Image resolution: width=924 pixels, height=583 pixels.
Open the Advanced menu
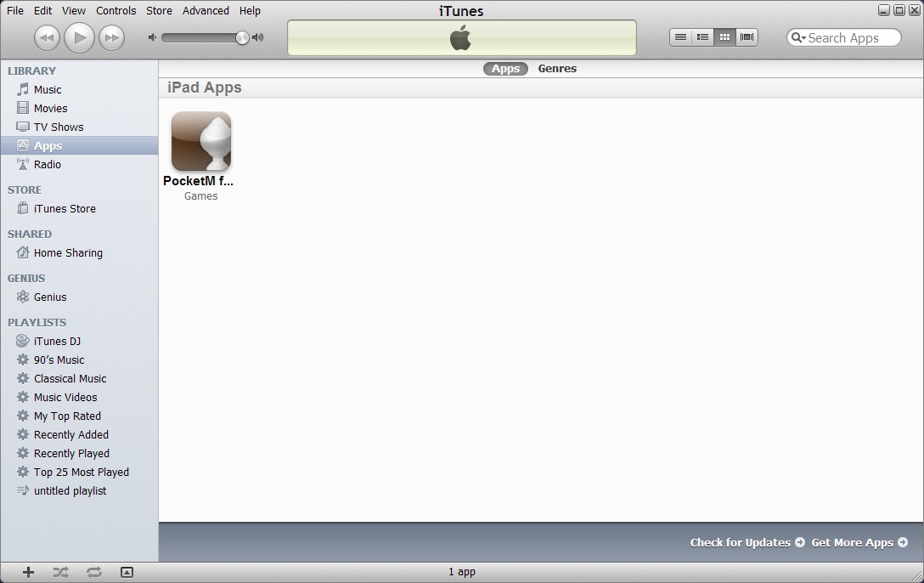coord(206,10)
